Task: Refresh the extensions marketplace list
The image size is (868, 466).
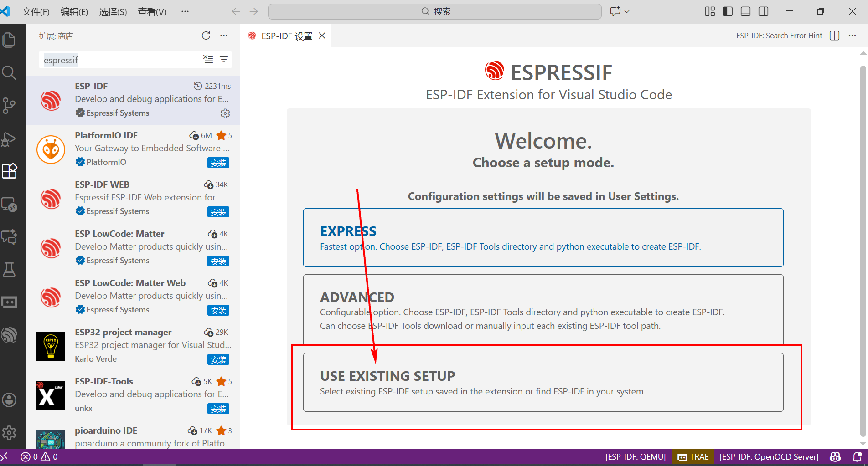Action: click(x=206, y=36)
